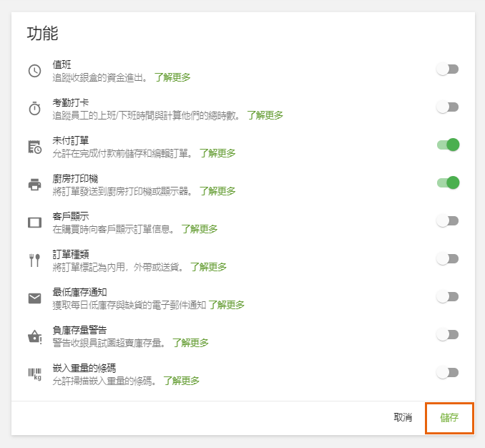Click the basket icon for 負庫存量警告
This screenshot has width=485, height=448.
coord(34,336)
